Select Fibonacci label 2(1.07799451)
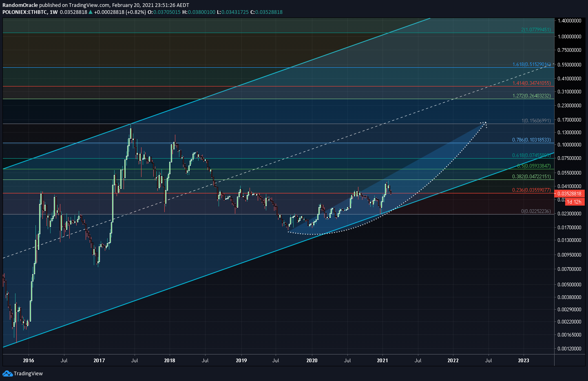This screenshot has height=381, width=588. [536, 30]
